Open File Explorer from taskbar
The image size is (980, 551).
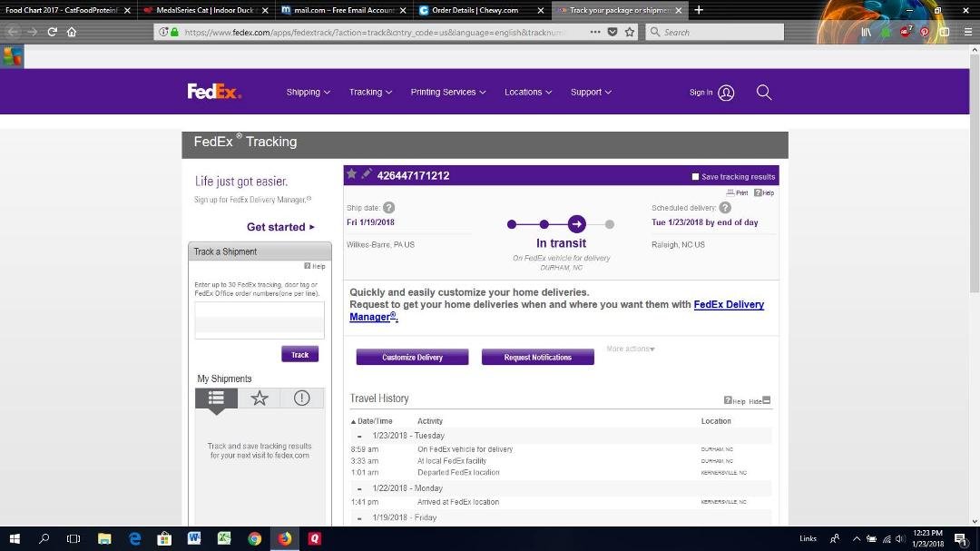104,538
